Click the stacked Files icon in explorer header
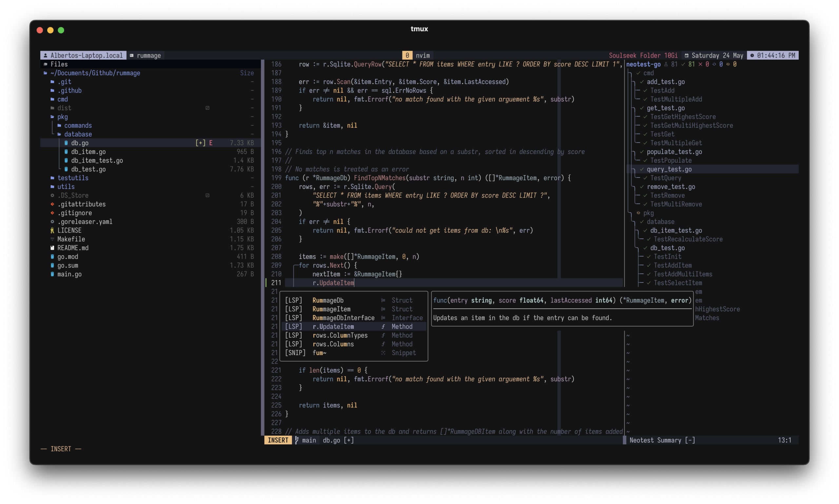Viewport: 839px width, 504px height. click(45, 64)
